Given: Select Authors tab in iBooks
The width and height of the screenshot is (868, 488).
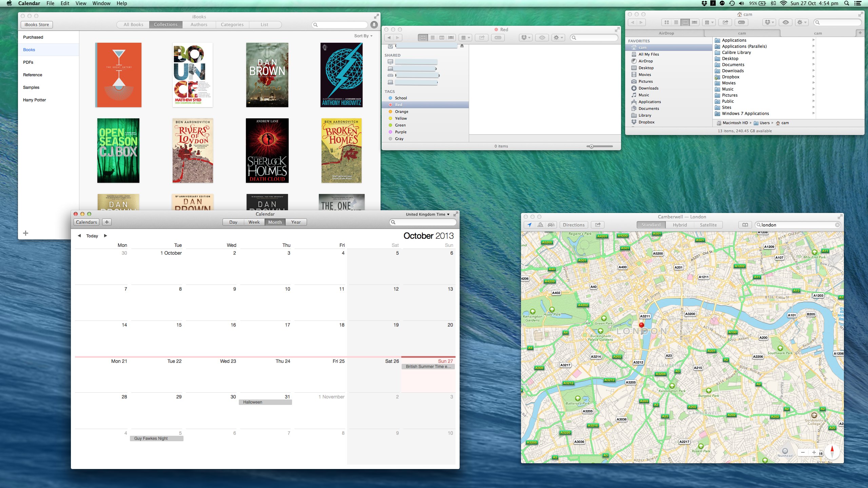Looking at the screenshot, I should coord(199,24).
